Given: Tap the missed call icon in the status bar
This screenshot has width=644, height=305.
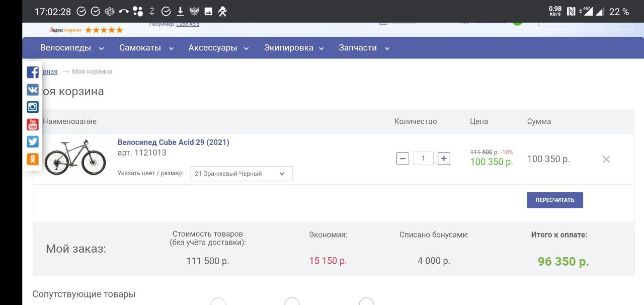Looking at the screenshot, I should (x=123, y=11).
